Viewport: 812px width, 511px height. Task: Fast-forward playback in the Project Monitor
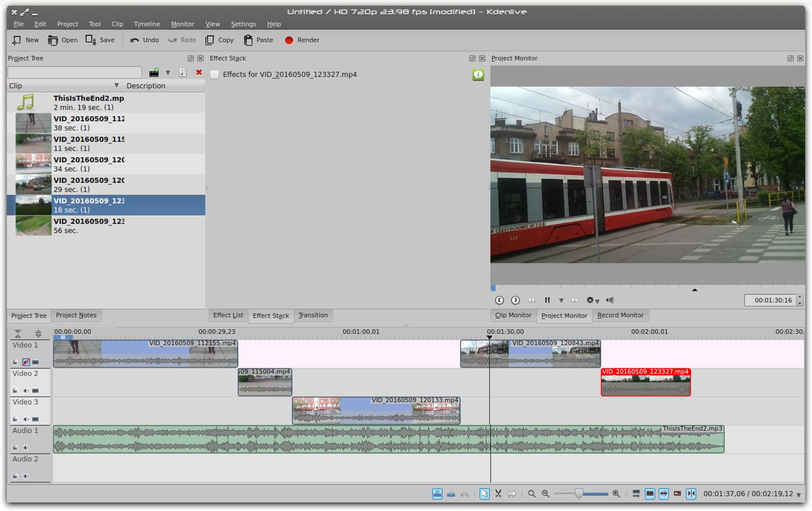click(x=575, y=300)
